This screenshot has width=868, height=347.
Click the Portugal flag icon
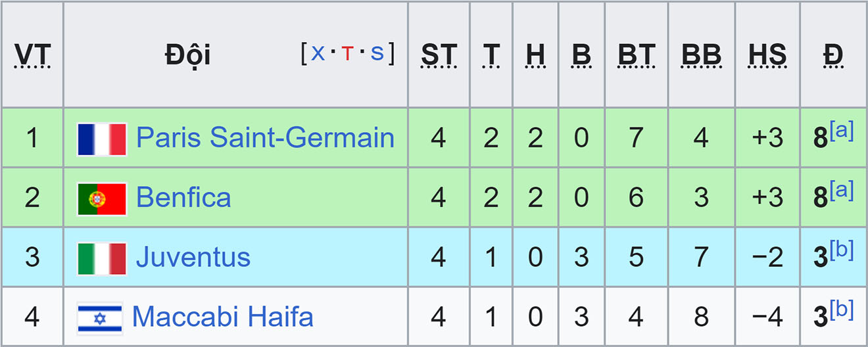(102, 198)
